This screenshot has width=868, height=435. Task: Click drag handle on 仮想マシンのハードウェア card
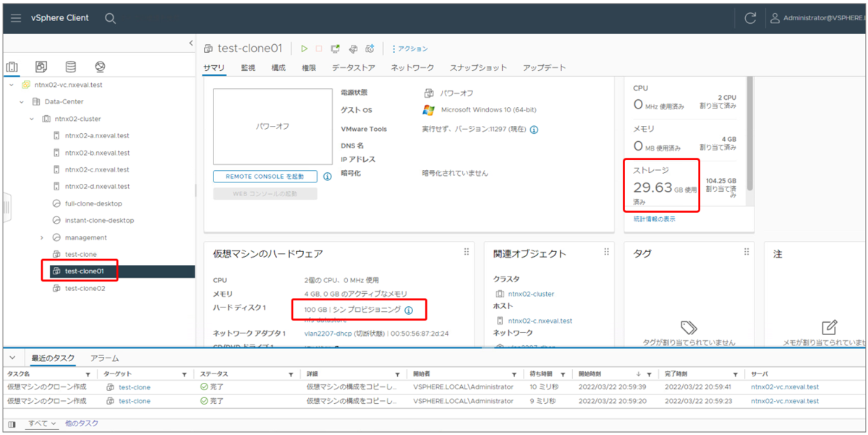[x=467, y=252]
